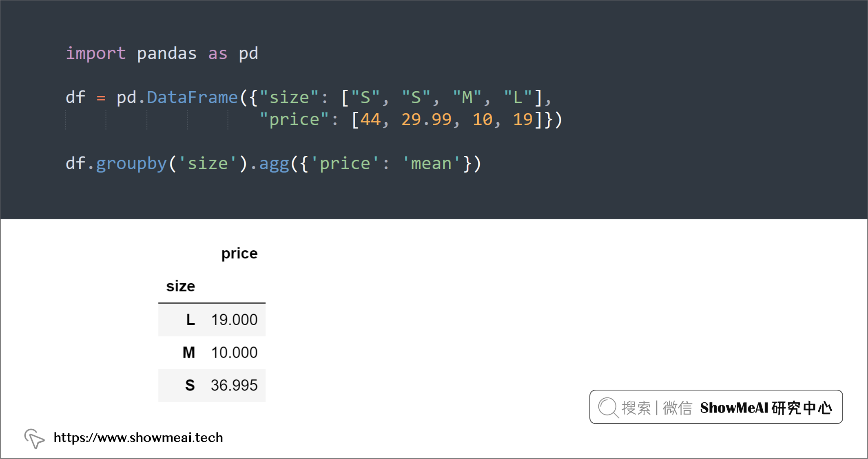Click the 'price' column header
This screenshot has width=868, height=459.
pyautogui.click(x=239, y=254)
